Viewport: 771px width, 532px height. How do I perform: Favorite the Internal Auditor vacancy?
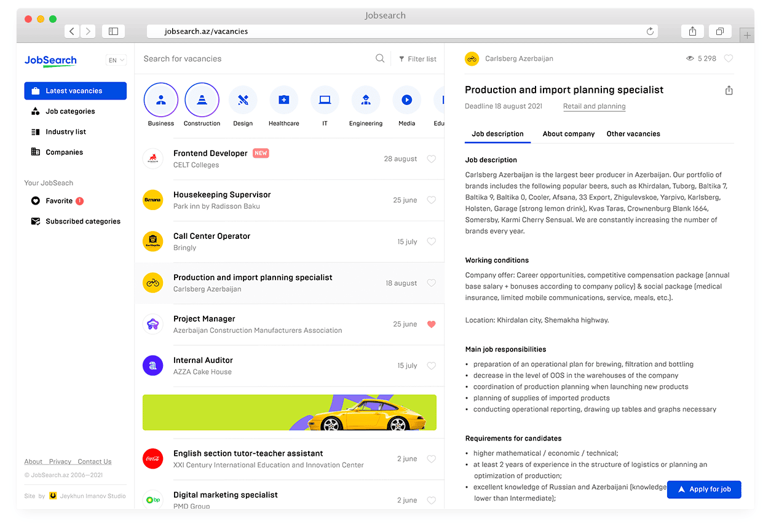click(431, 366)
